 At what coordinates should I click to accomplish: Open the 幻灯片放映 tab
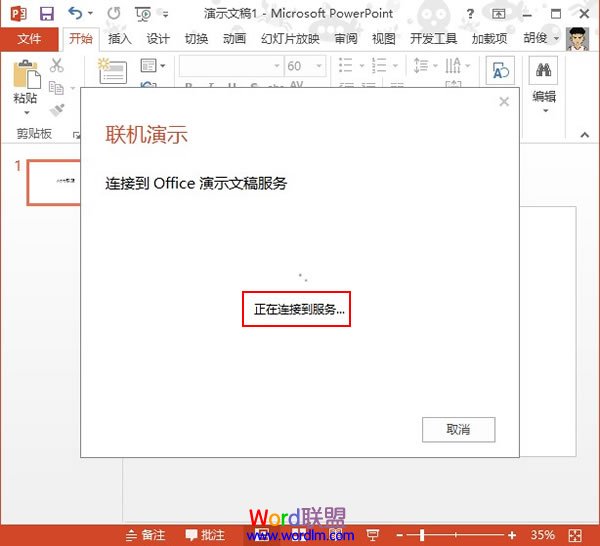(290, 39)
